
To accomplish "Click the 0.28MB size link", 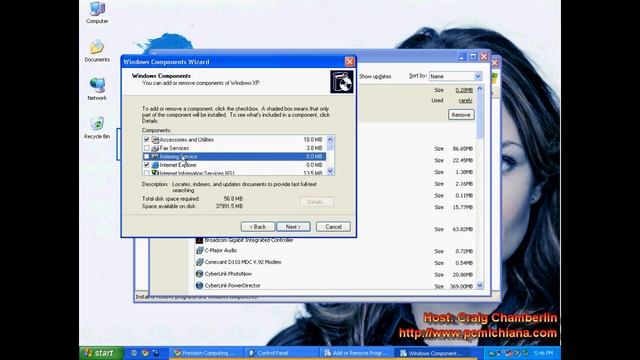I will click(464, 90).
